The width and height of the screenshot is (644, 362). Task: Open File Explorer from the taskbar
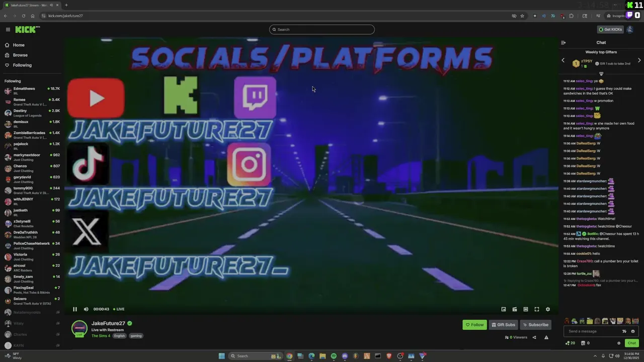point(323,356)
